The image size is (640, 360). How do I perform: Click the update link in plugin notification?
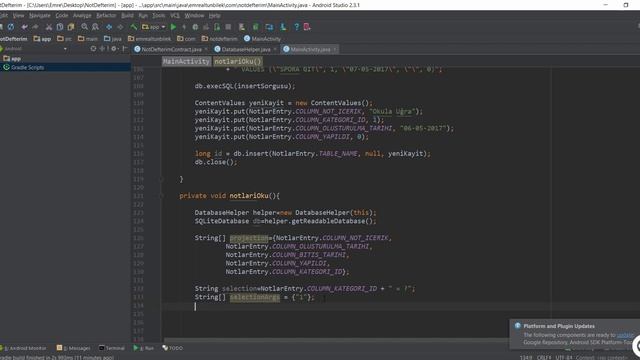tap(625, 335)
